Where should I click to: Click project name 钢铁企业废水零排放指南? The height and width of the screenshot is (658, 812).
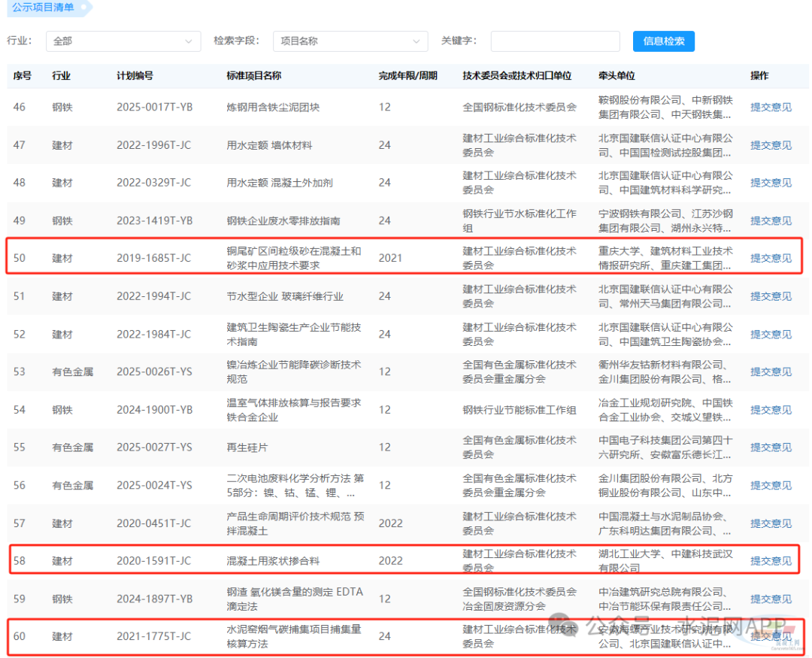click(x=283, y=221)
